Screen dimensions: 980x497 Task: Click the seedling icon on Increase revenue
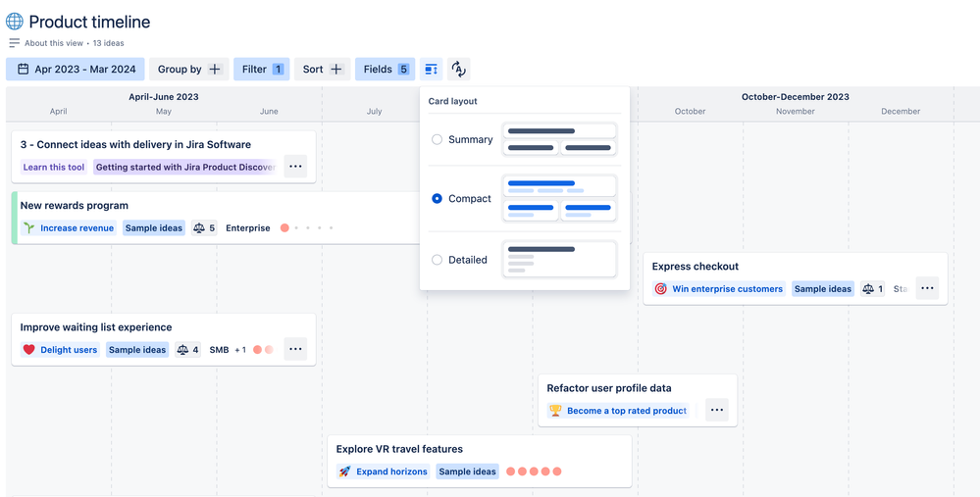pos(29,227)
